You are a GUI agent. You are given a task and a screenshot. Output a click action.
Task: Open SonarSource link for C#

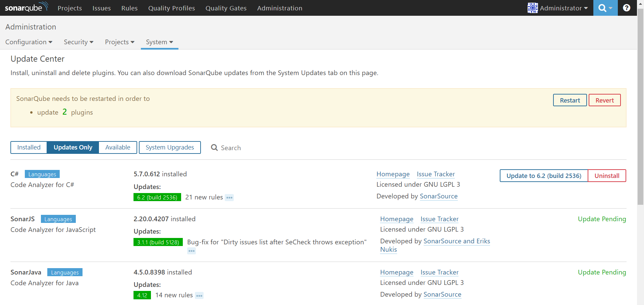click(x=439, y=196)
